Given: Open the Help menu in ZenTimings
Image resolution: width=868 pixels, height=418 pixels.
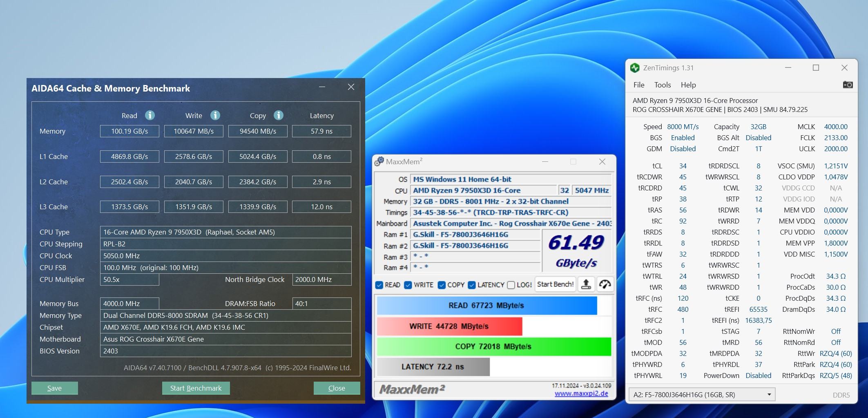Looking at the screenshot, I should point(688,85).
